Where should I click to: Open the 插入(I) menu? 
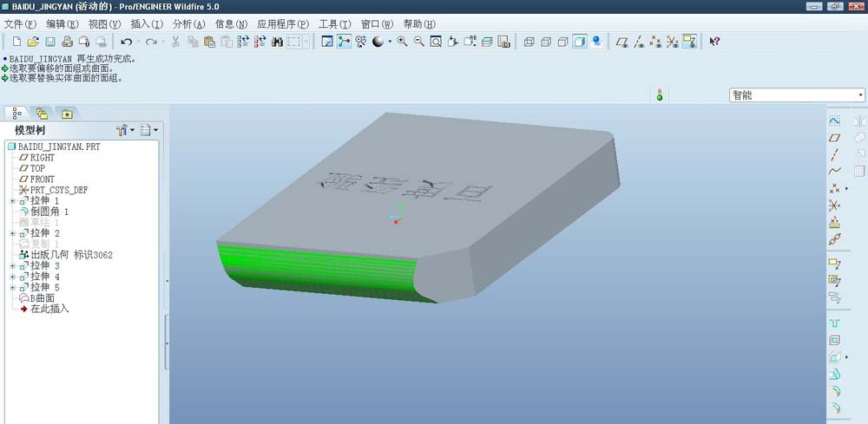(x=147, y=24)
